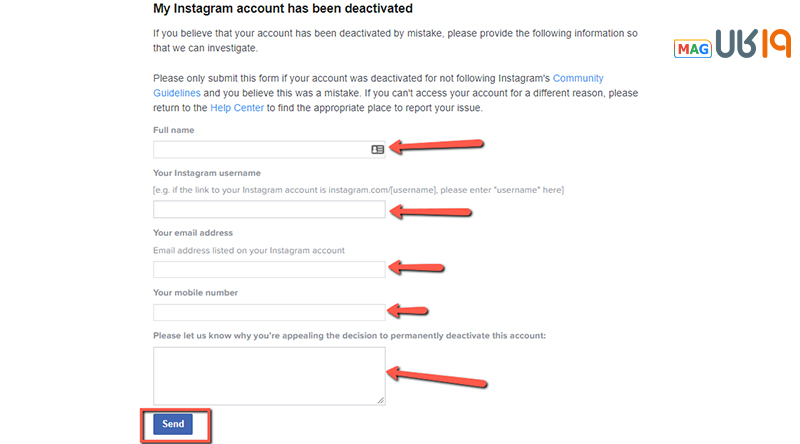Focus the Full name input field
This screenshot has width=800, height=444.
269,150
